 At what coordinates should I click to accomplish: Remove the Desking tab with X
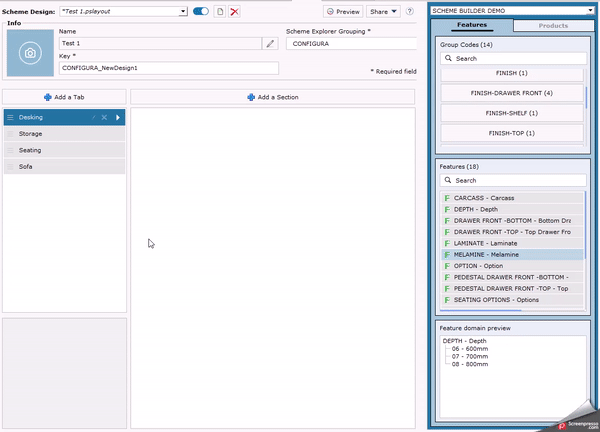coord(104,117)
